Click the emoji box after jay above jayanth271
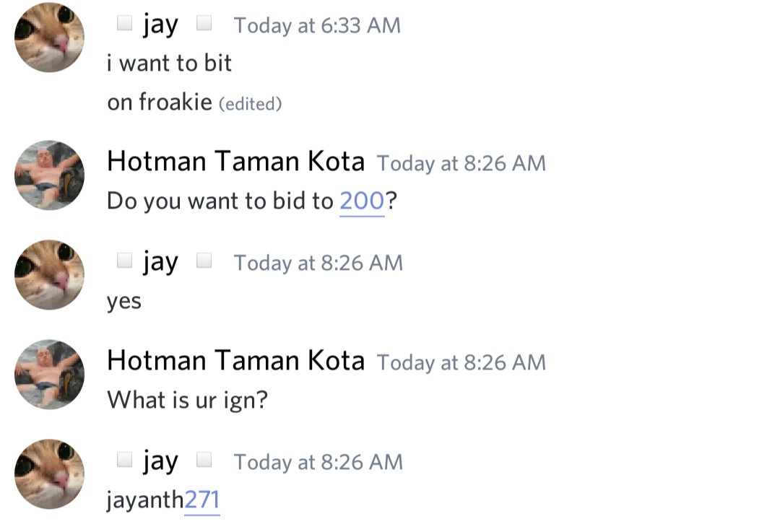Viewport: 780px width, 532px height. 204,459
